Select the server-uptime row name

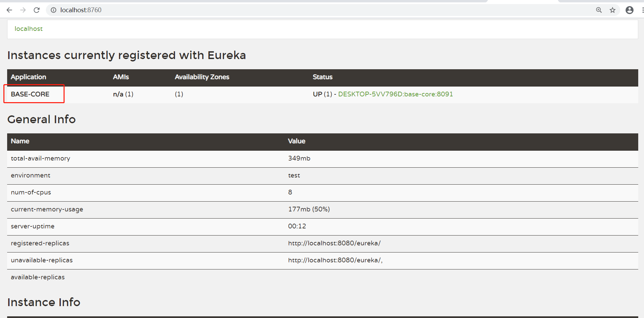[x=33, y=226]
